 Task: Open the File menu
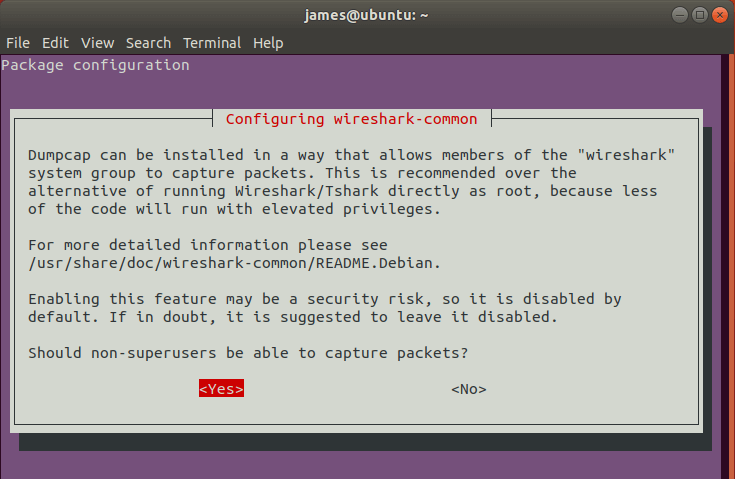coord(18,43)
